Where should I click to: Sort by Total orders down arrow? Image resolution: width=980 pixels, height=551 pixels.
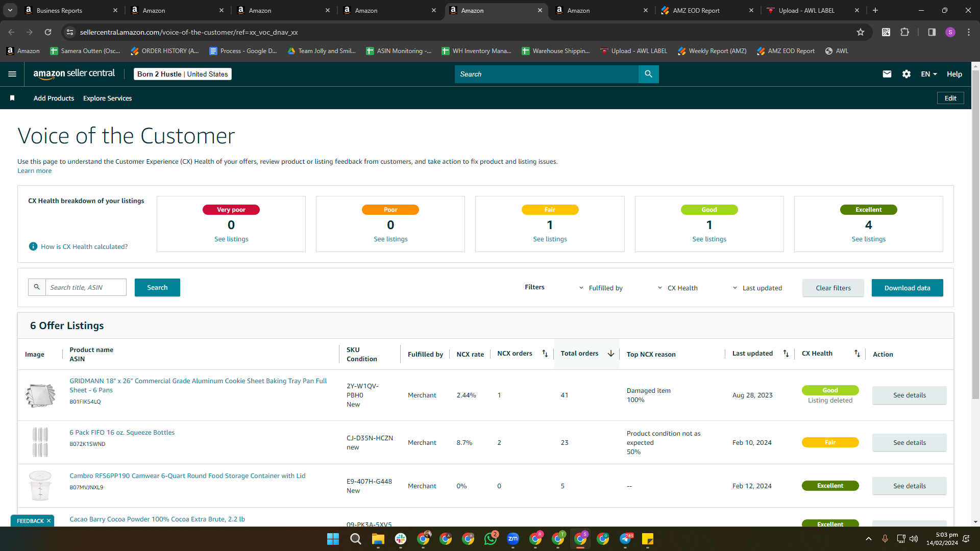coord(610,354)
